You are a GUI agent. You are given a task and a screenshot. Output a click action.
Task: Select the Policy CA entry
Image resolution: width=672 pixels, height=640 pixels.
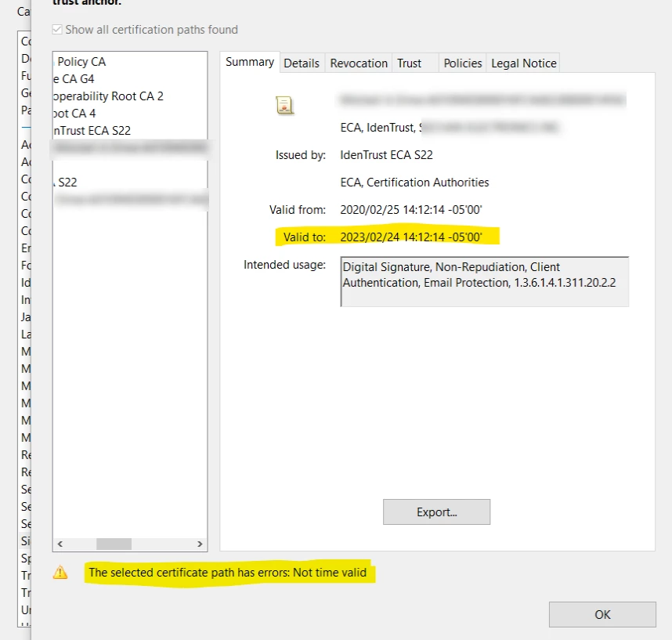[x=81, y=62]
